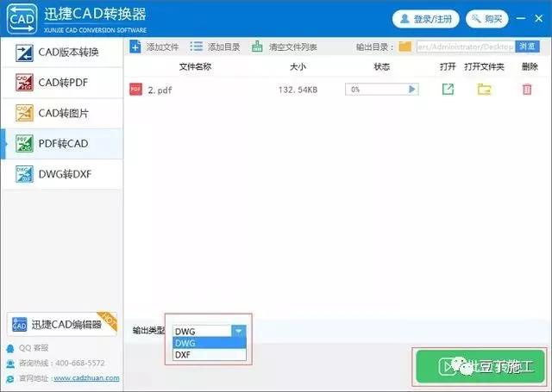552x392 pixels.
Task: Click the PDF转CAD icon
Action: (24, 144)
